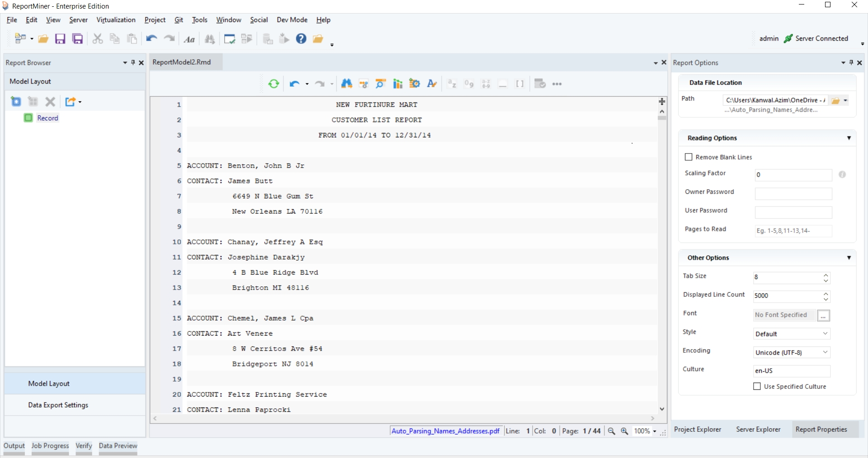Viewport: 868px width, 458px height.
Task: Open the Virtualization menu
Action: 116,20
